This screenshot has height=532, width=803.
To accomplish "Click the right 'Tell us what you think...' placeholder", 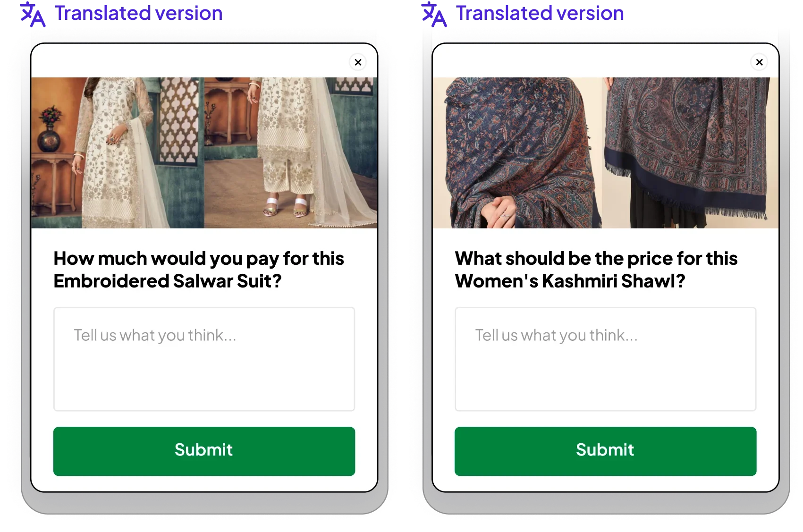I will 556,335.
